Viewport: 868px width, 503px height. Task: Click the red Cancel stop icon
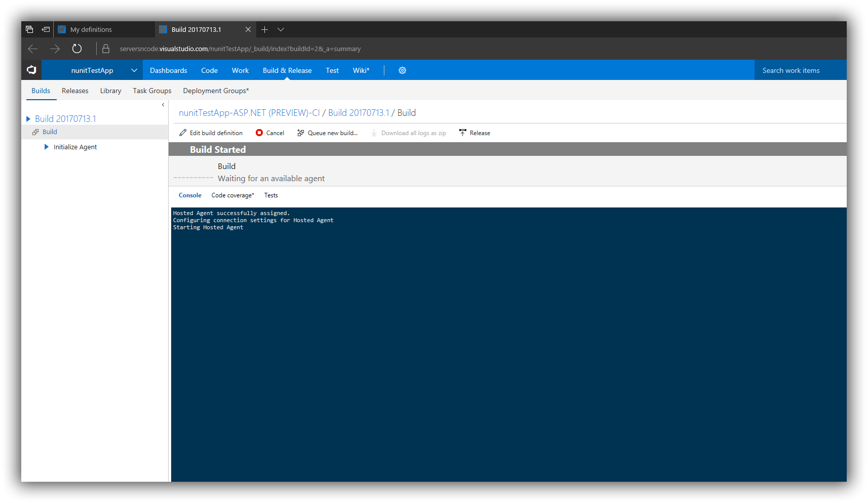pos(259,133)
